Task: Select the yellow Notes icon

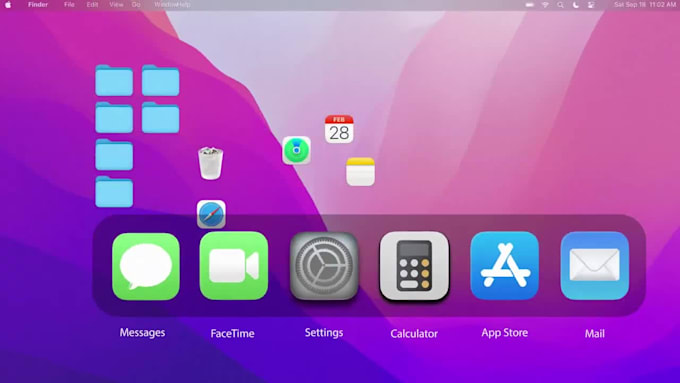Action: (360, 172)
